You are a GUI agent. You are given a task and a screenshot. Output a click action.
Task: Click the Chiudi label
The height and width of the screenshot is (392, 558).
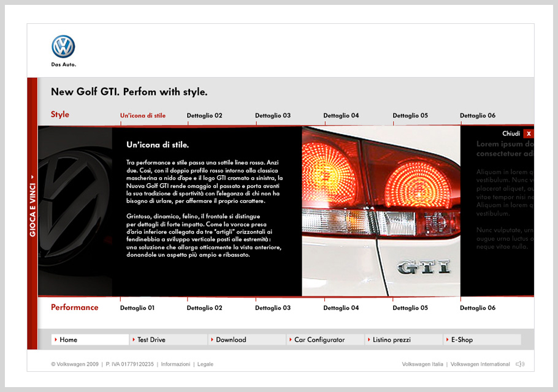[x=511, y=134]
